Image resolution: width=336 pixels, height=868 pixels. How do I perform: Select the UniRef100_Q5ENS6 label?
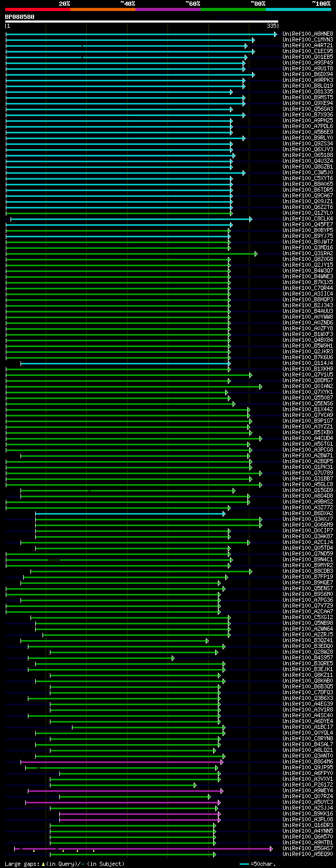[308, 403]
